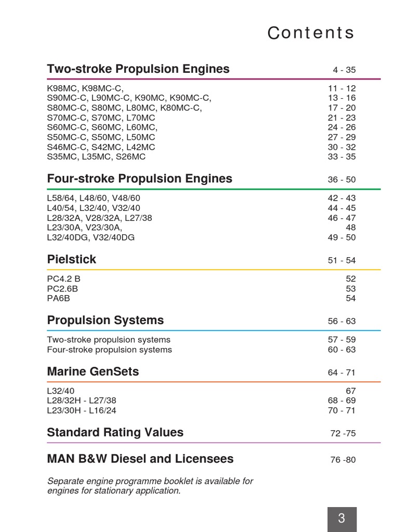Click the Contents title
The height and width of the screenshot is (532, 399).
[311, 33]
